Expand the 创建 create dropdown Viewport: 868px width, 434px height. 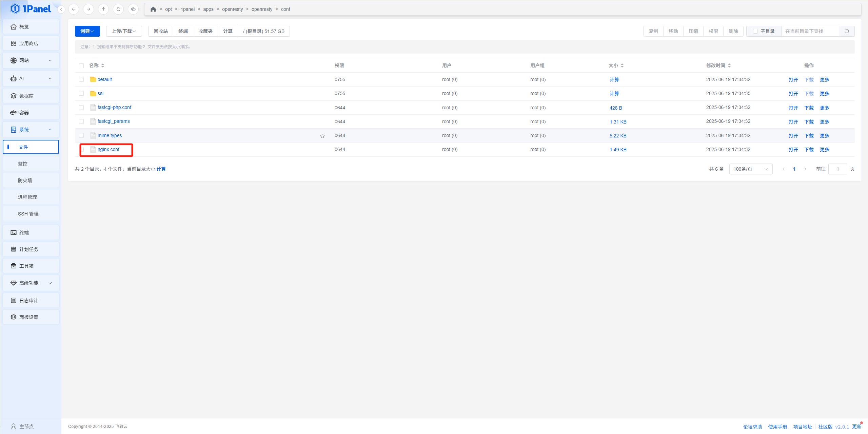point(87,31)
